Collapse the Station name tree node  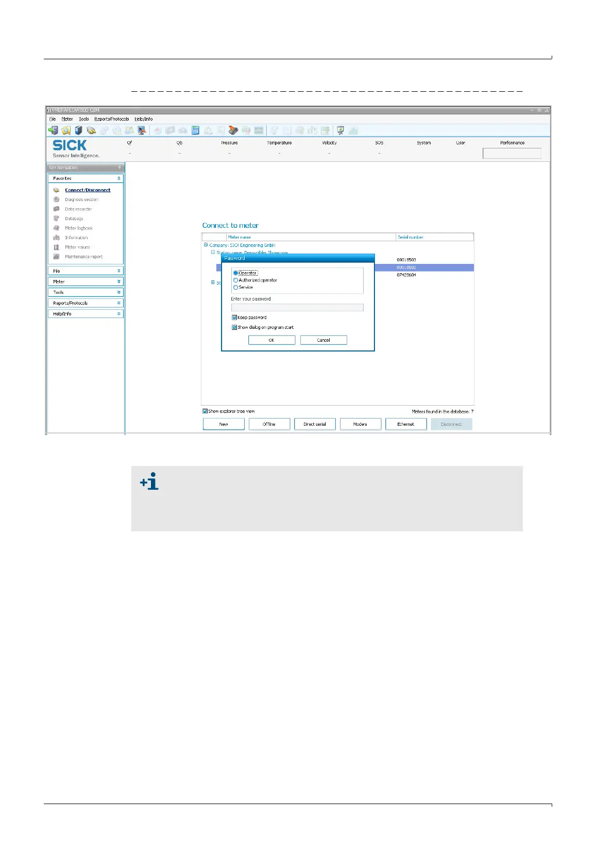tap(213, 253)
